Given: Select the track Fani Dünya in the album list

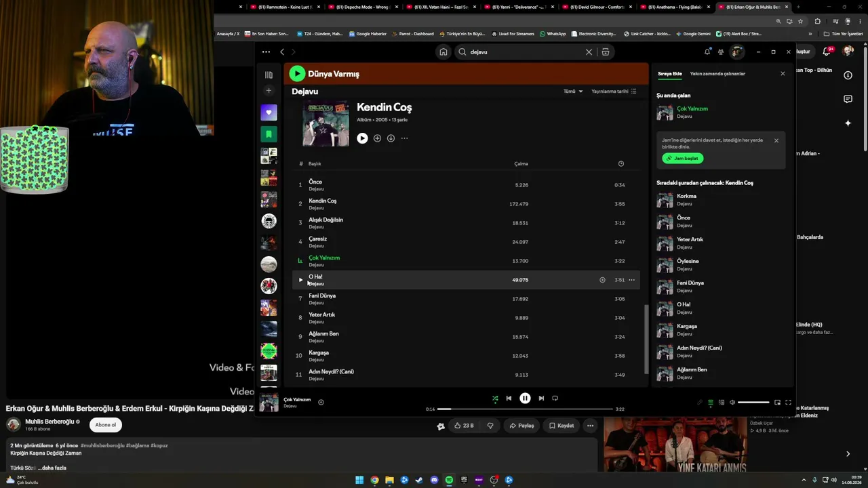Looking at the screenshot, I should coord(467,299).
